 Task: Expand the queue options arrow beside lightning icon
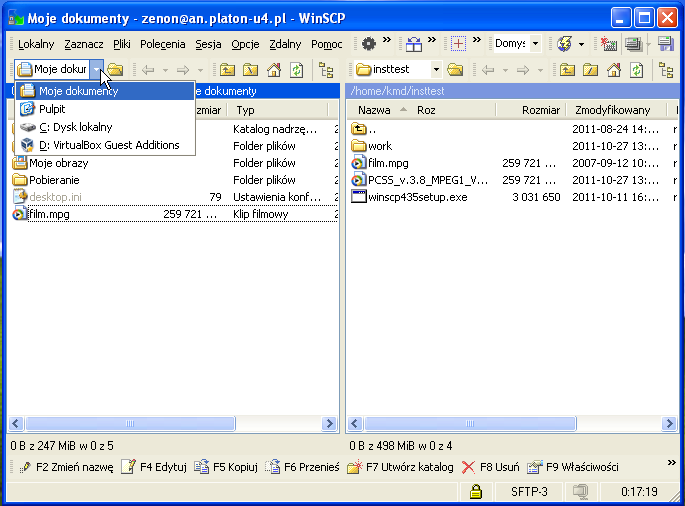[581, 44]
